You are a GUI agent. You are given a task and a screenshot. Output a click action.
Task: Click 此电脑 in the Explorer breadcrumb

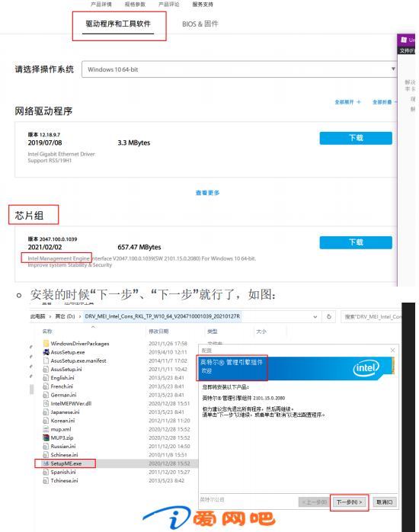click(x=37, y=316)
